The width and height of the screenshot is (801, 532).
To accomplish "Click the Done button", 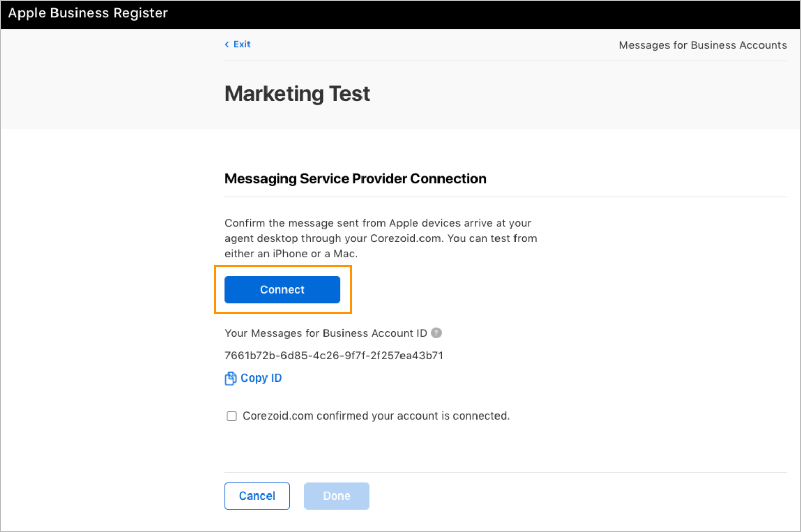I will (x=337, y=496).
